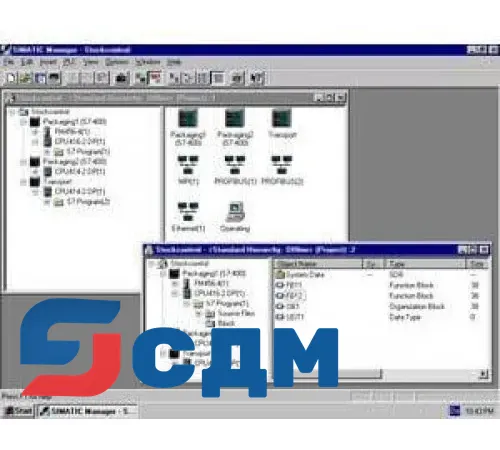The image size is (500, 450).
Task: Open the PLC menu
Action: pos(69,62)
